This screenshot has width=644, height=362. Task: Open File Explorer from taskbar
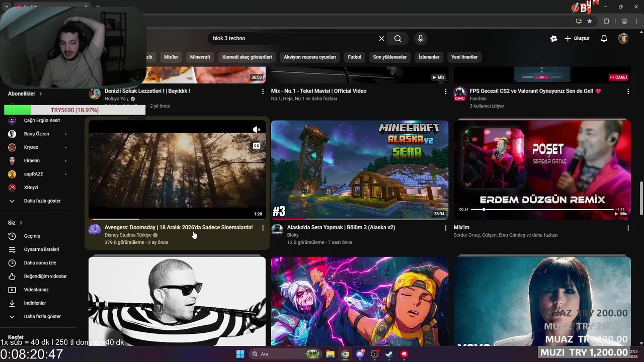[x=330, y=354]
